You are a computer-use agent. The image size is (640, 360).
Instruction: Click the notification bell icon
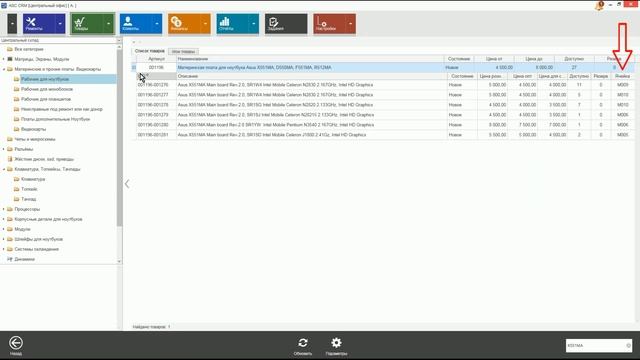[x=600, y=5]
